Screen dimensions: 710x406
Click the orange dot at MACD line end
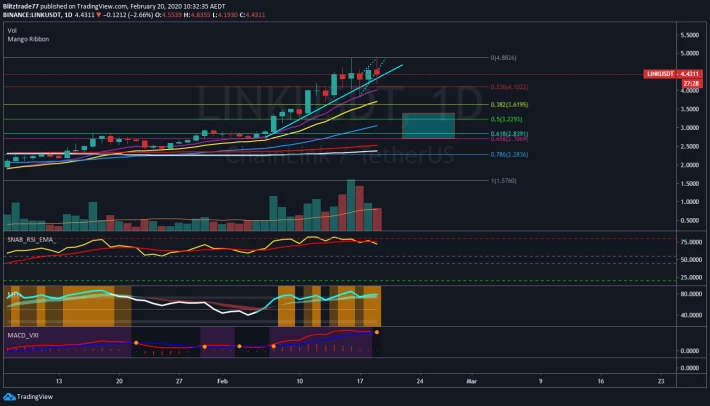point(377,332)
